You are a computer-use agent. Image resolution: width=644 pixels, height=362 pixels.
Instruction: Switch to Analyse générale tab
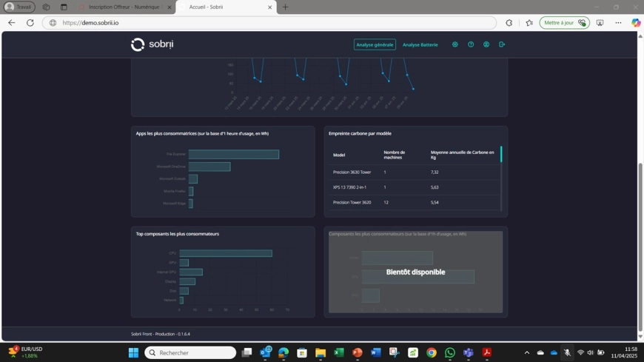pos(375,44)
